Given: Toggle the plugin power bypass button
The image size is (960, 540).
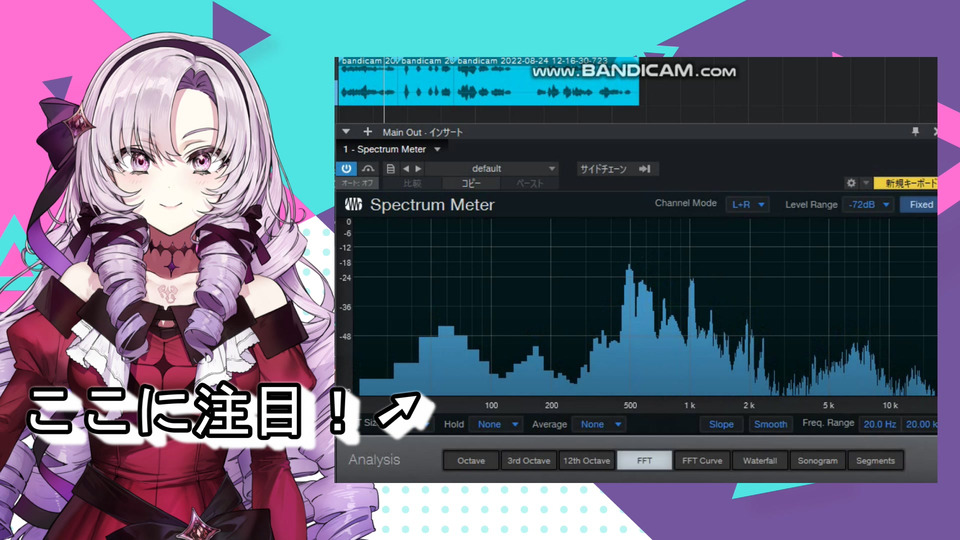Looking at the screenshot, I should [x=347, y=168].
